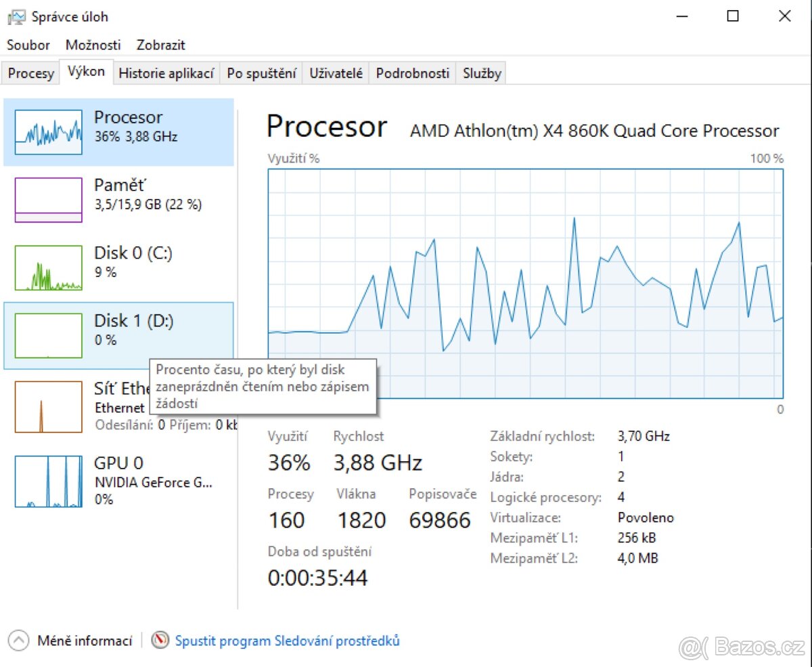
Task: Click the Resource Monitor icon at bottom
Action: [160, 640]
